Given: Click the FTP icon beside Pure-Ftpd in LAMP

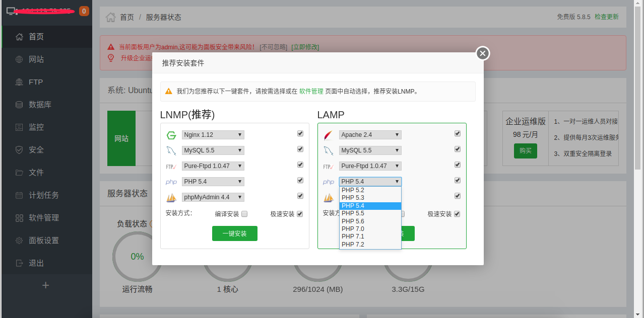Looking at the screenshot, I should tap(329, 166).
